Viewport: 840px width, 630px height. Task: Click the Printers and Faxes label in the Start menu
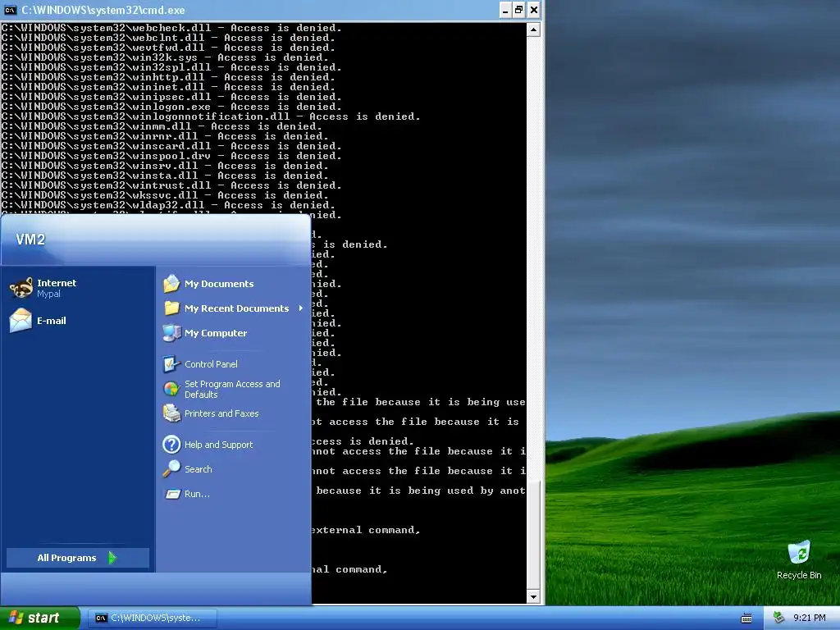coord(221,413)
